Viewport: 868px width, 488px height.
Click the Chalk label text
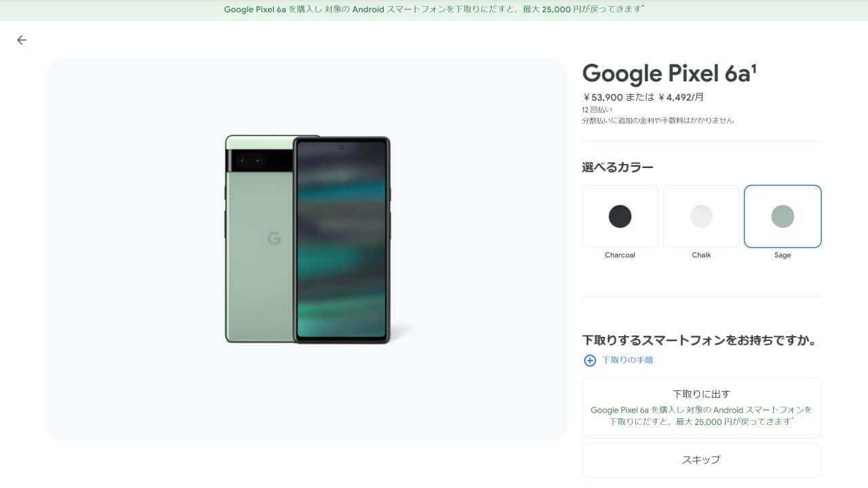pyautogui.click(x=701, y=256)
